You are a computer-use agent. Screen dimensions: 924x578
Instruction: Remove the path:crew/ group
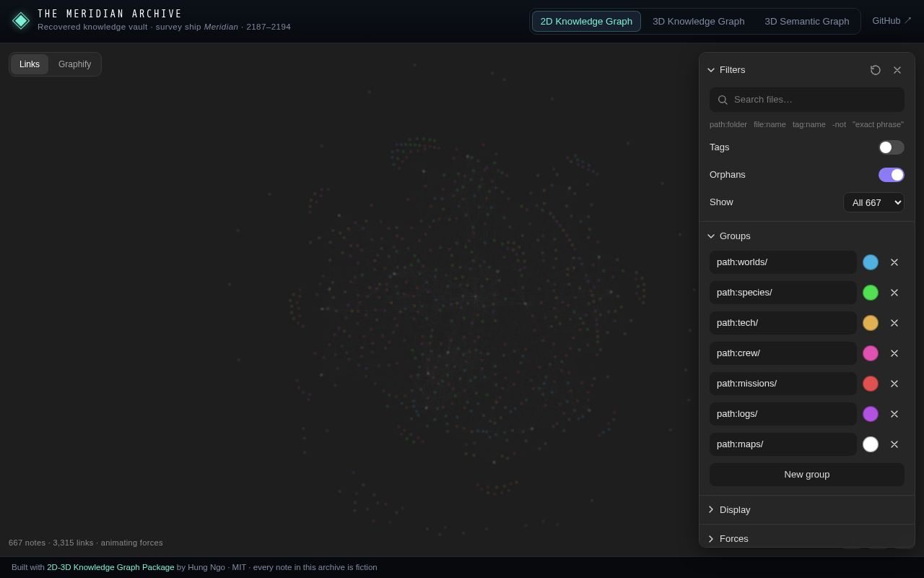pyautogui.click(x=894, y=353)
